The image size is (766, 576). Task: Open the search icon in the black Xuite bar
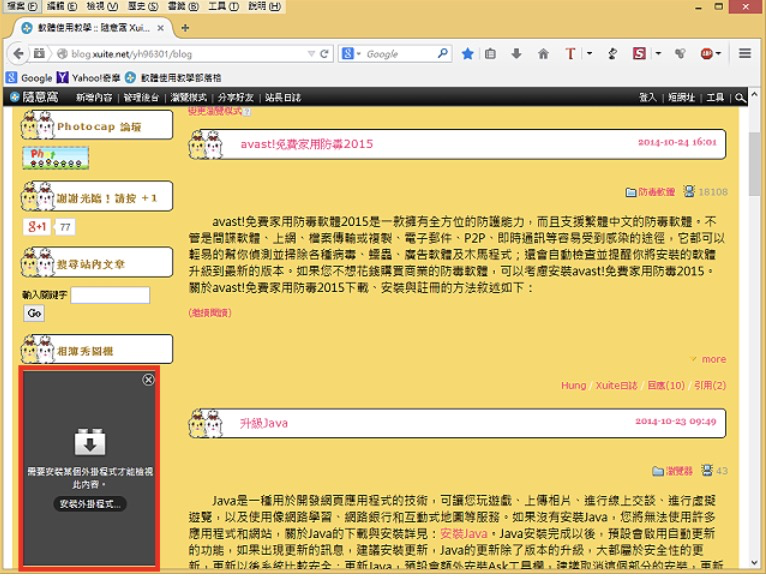(740, 98)
